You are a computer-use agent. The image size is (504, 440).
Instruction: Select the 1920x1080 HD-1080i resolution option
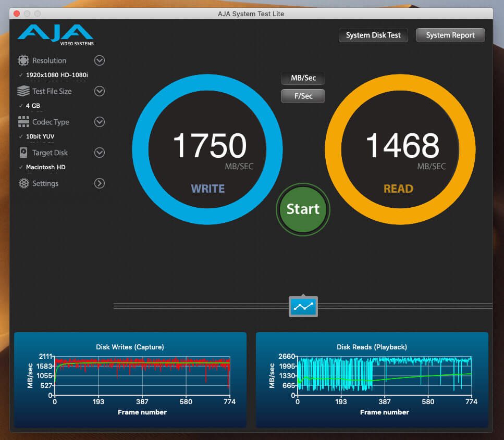pyautogui.click(x=57, y=75)
